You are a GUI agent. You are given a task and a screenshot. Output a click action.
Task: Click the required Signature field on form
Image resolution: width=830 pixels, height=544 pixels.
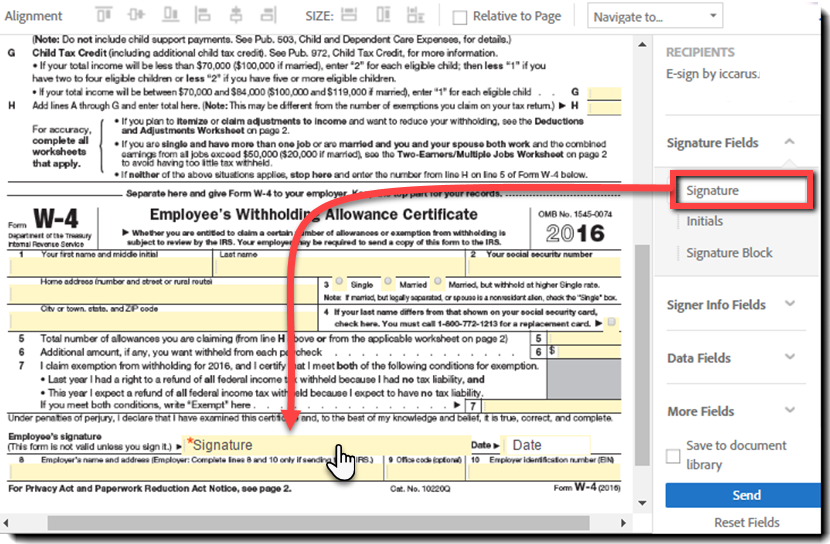(x=327, y=445)
